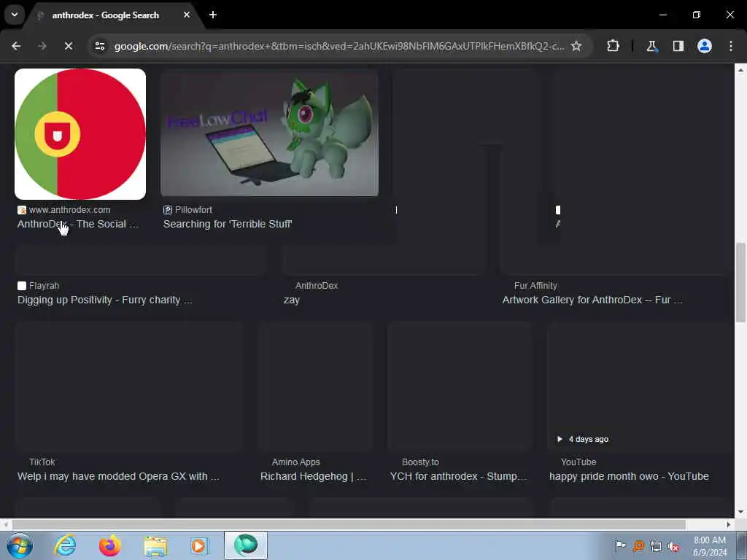Open Action Center flag tray icon
The width and height of the screenshot is (747, 560).
point(620,546)
